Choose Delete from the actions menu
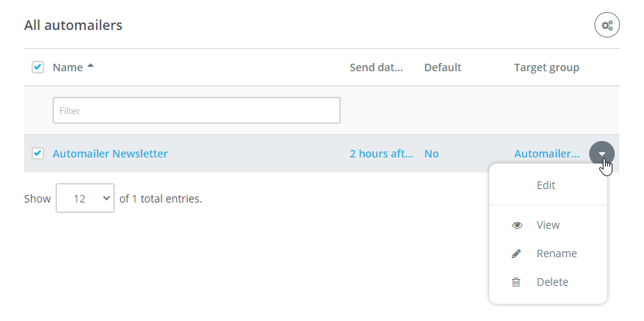Screen dimensions: 644x321 (552, 282)
